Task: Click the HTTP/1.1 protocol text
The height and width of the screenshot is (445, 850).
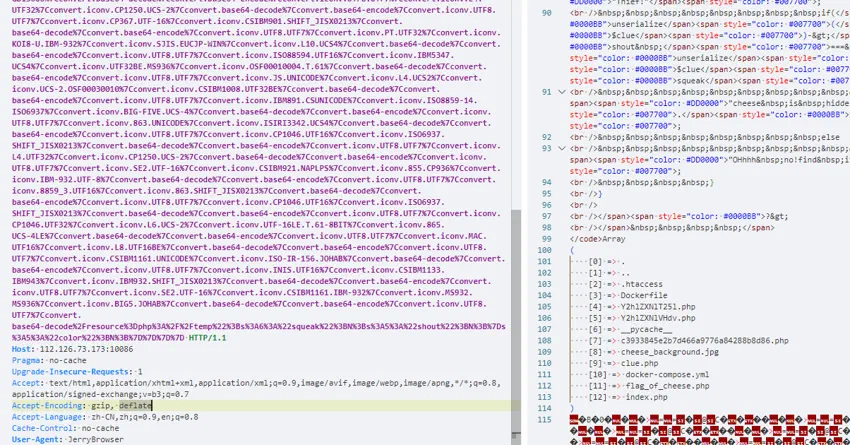Action: (207, 338)
